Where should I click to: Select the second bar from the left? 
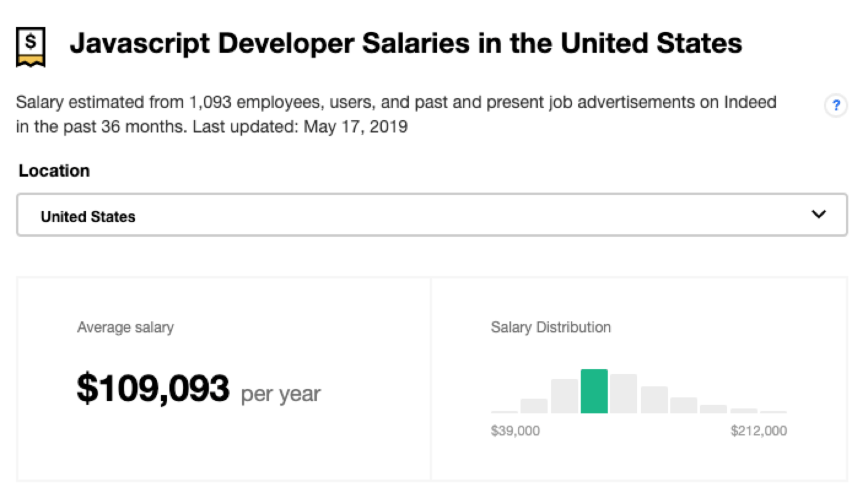click(533, 407)
